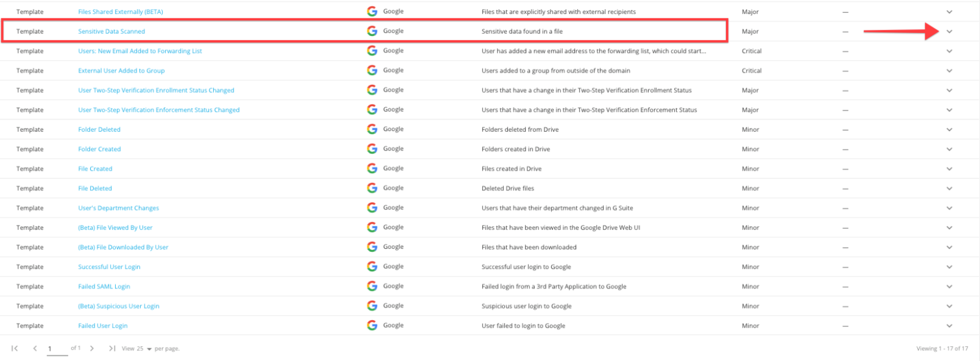Viewport: 980px width, 361px height.
Task: Open (Beta) File Downloaded By User link
Action: pyautogui.click(x=123, y=247)
